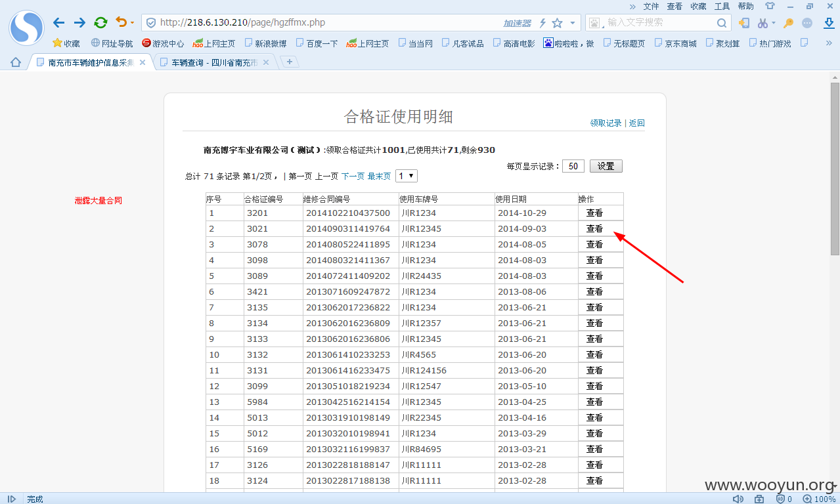Expand the screenshot tool dropdown arrow
The width and height of the screenshot is (840, 504).
[x=773, y=23]
